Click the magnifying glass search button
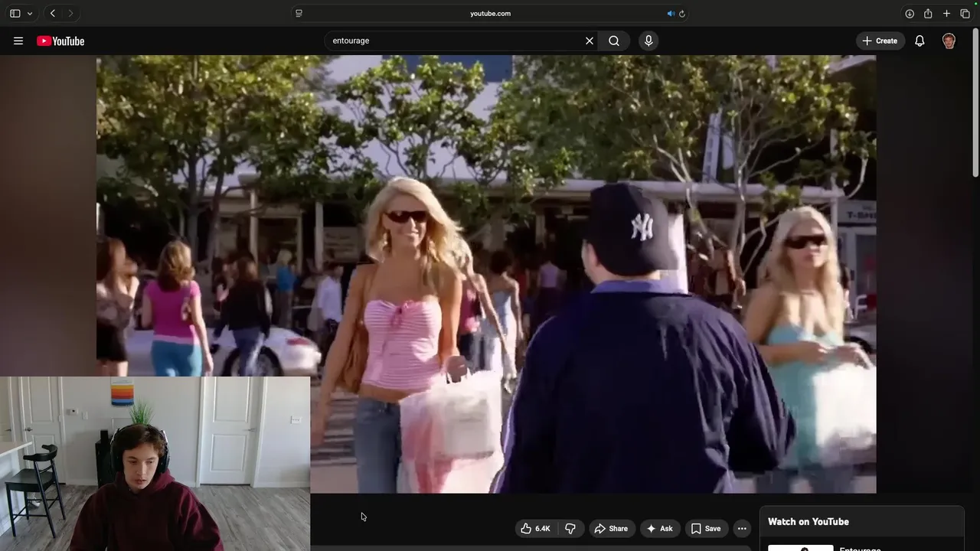The image size is (980, 551). coord(614,41)
